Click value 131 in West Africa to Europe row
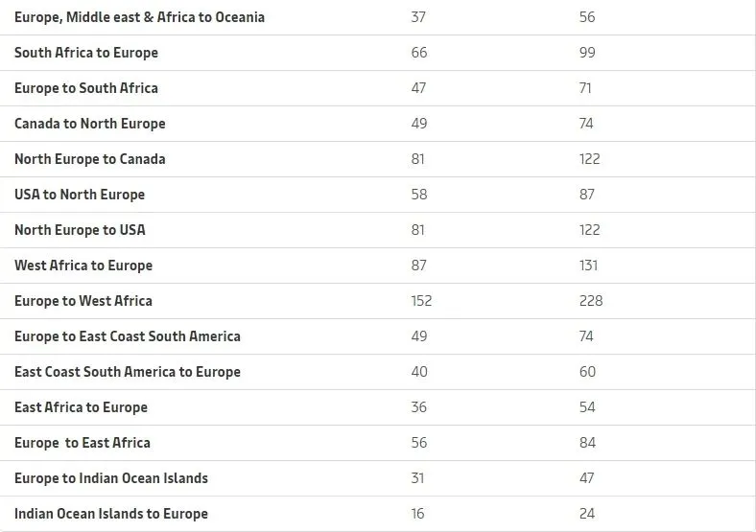The width and height of the screenshot is (756, 532). pyautogui.click(x=589, y=266)
